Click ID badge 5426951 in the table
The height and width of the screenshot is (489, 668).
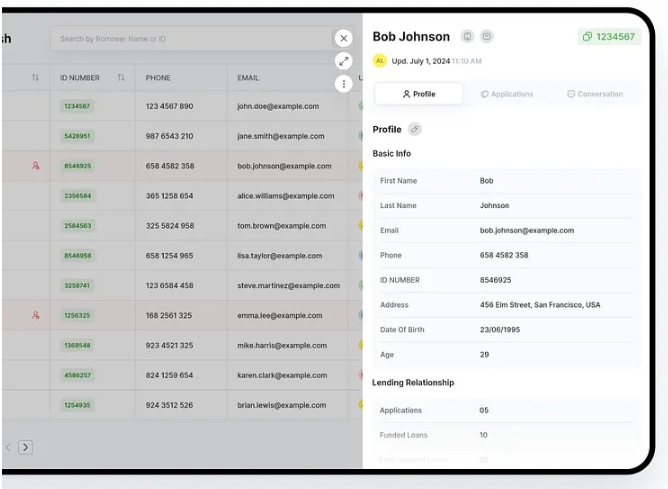[77, 136]
